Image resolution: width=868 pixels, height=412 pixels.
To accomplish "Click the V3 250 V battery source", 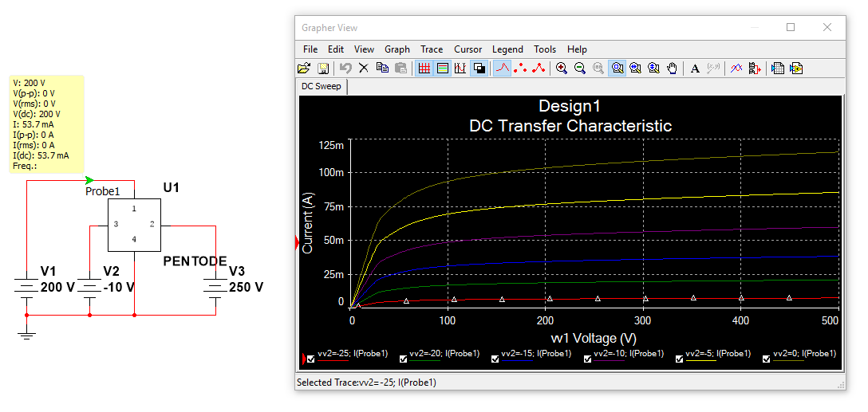I will coord(215,288).
